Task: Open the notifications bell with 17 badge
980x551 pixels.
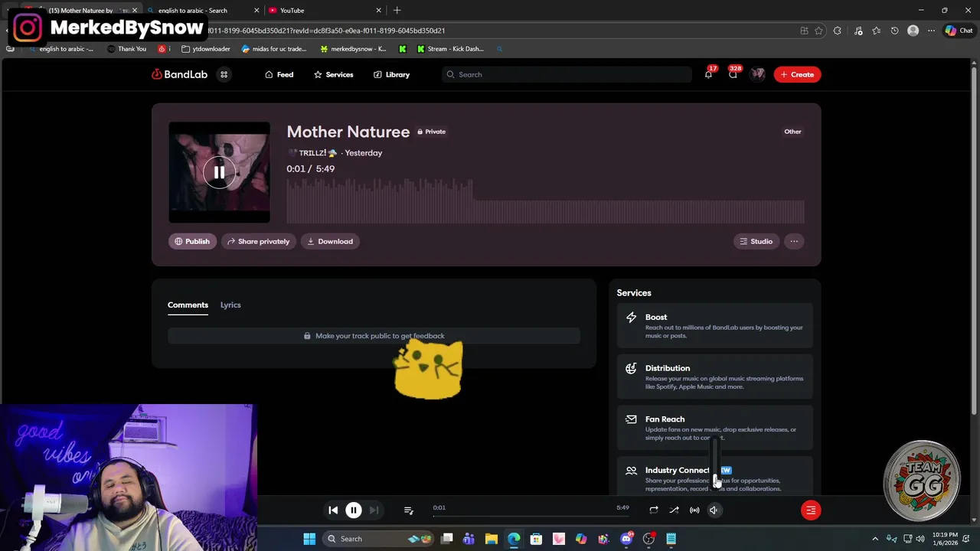Action: (709, 73)
